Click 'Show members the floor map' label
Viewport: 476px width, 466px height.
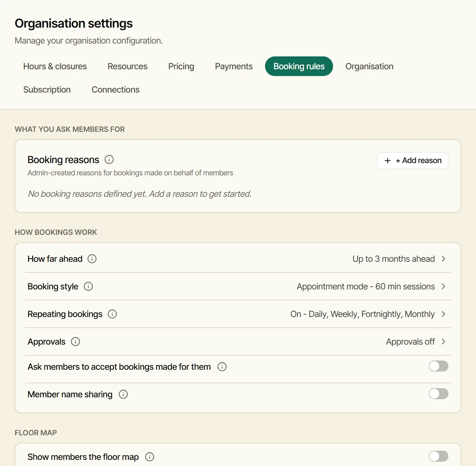pyautogui.click(x=83, y=457)
